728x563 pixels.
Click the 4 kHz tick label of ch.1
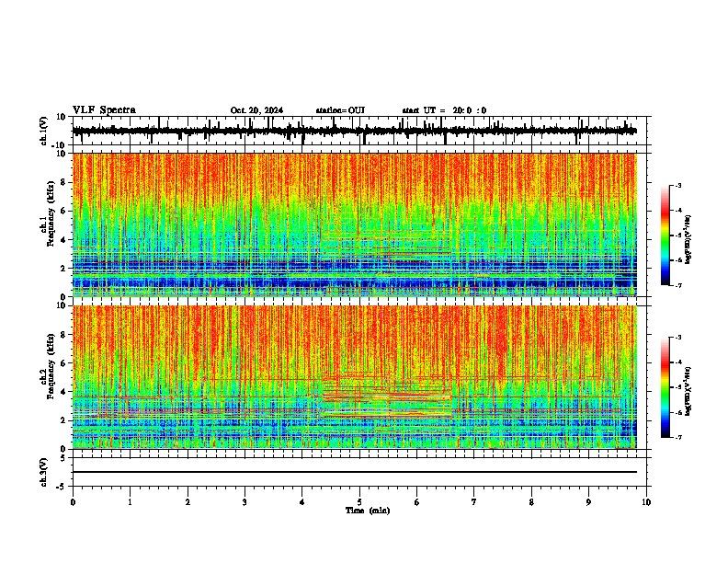[x=64, y=240]
